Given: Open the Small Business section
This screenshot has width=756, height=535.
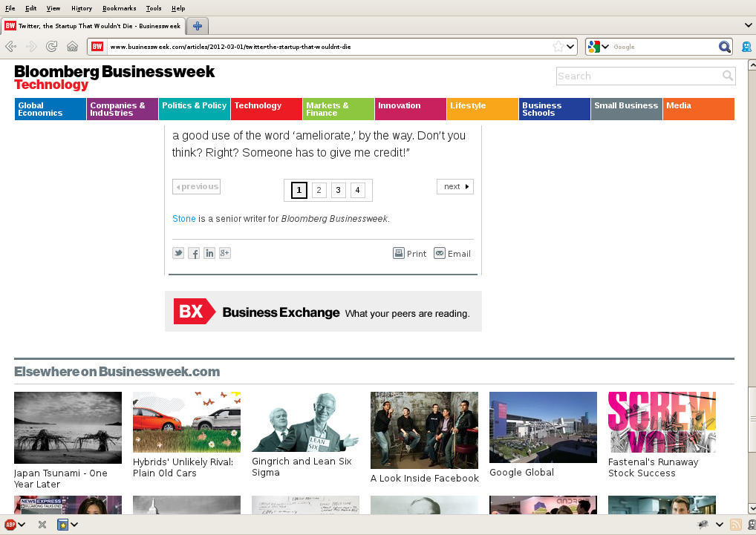Looking at the screenshot, I should coord(626,109).
